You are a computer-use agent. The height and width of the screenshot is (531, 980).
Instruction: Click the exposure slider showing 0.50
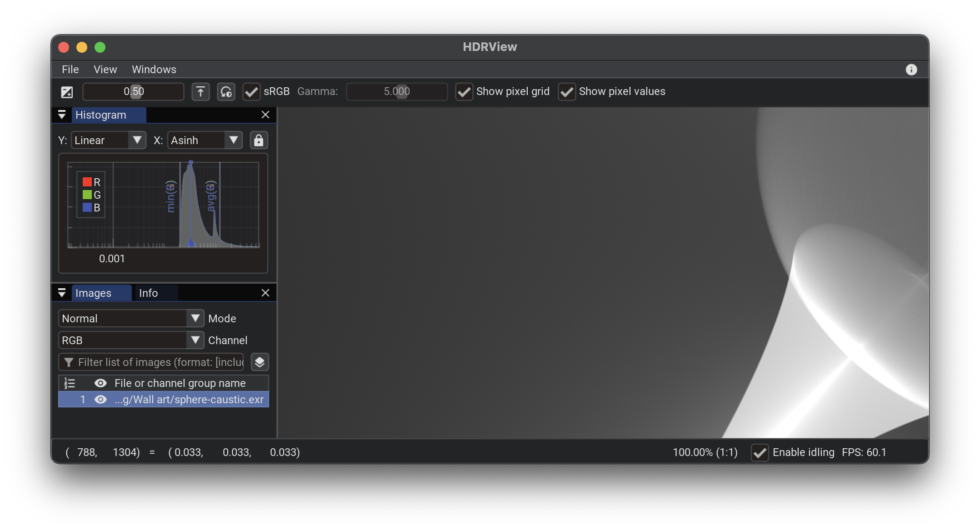tap(133, 92)
